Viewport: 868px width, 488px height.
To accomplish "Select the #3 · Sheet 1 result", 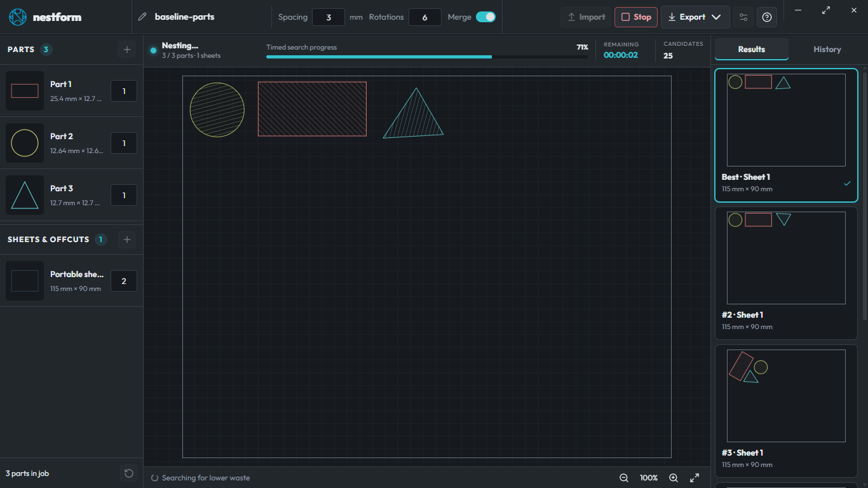I will point(786,411).
